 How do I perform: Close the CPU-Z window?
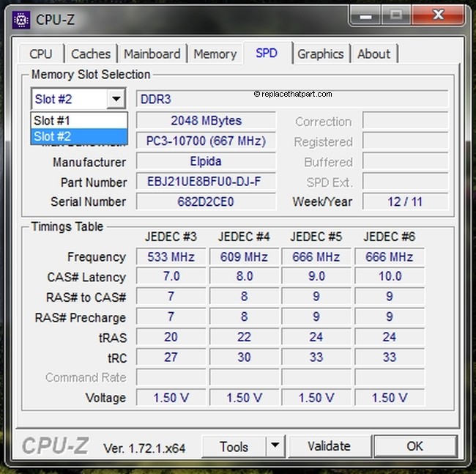(x=438, y=15)
